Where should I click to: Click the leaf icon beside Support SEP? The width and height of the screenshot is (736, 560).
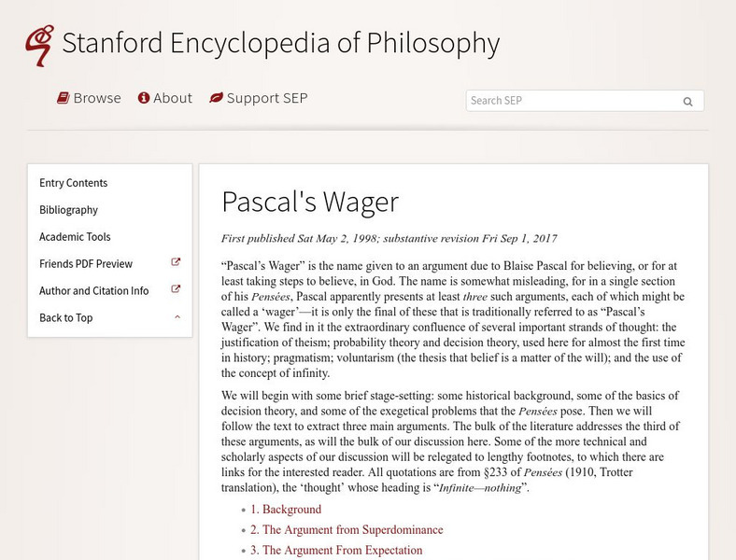216,98
